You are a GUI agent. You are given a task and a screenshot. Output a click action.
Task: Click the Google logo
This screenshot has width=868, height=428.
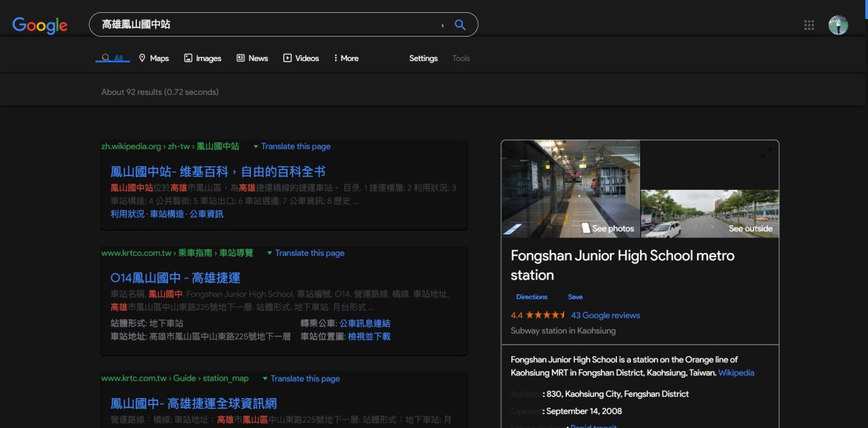tap(40, 25)
